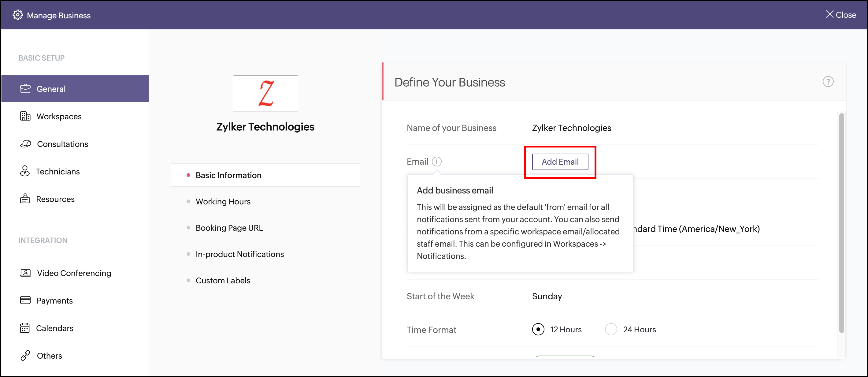Open Booking Page URL section
868x377 pixels.
coord(229,228)
